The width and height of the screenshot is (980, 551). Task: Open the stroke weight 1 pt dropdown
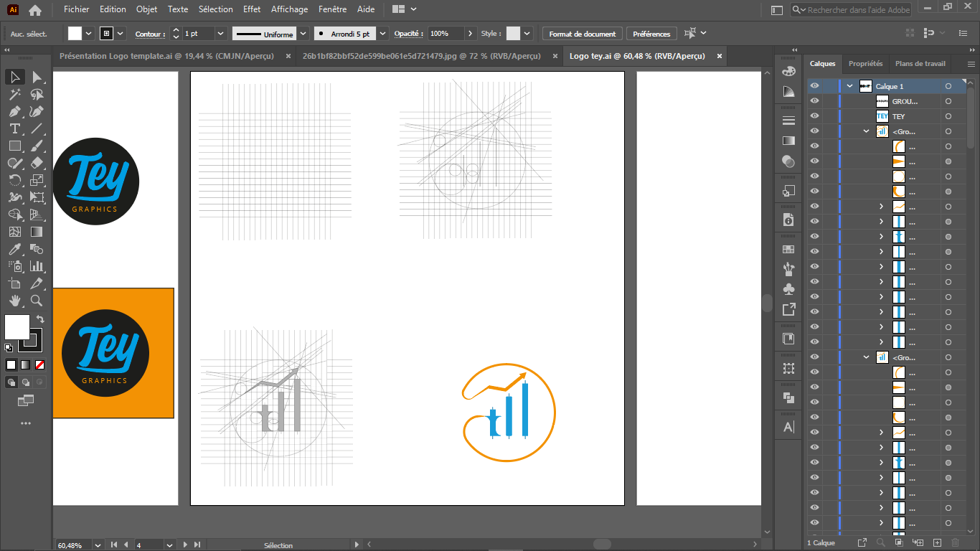click(220, 34)
